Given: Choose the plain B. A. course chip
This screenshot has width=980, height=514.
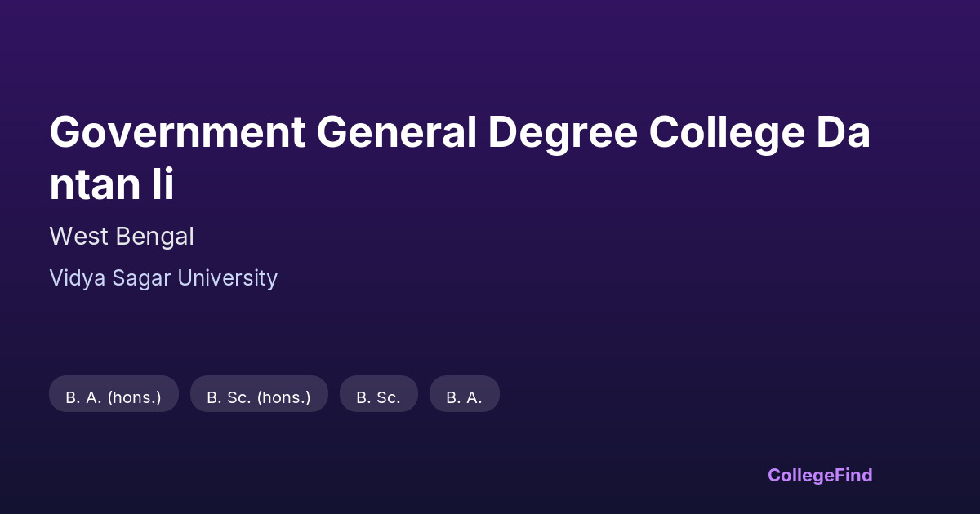Looking at the screenshot, I should coord(464,397).
